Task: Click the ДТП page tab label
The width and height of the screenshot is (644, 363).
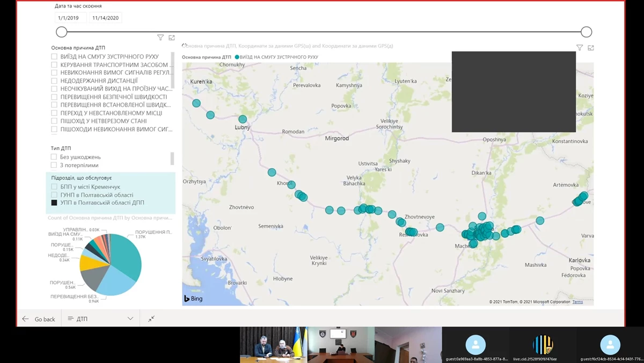Action: click(82, 319)
